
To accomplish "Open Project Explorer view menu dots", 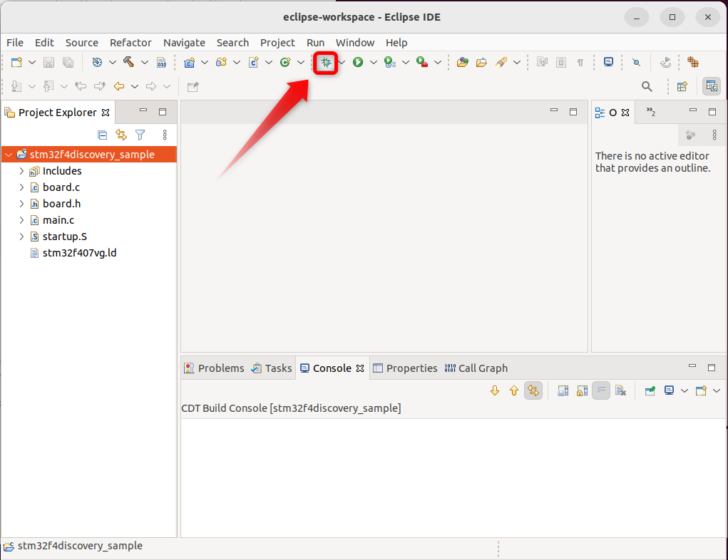I will 165,135.
